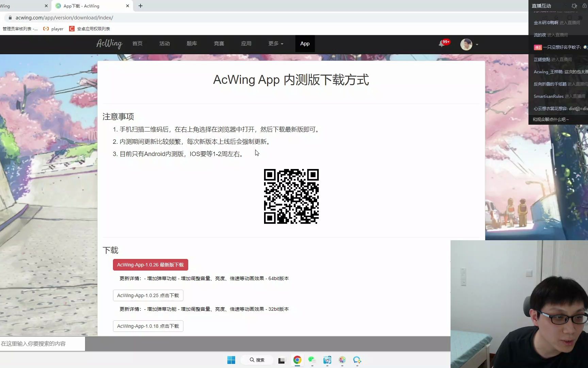Switch to the App下载 - AcWing tab
The width and height of the screenshot is (588, 368).
point(92,6)
